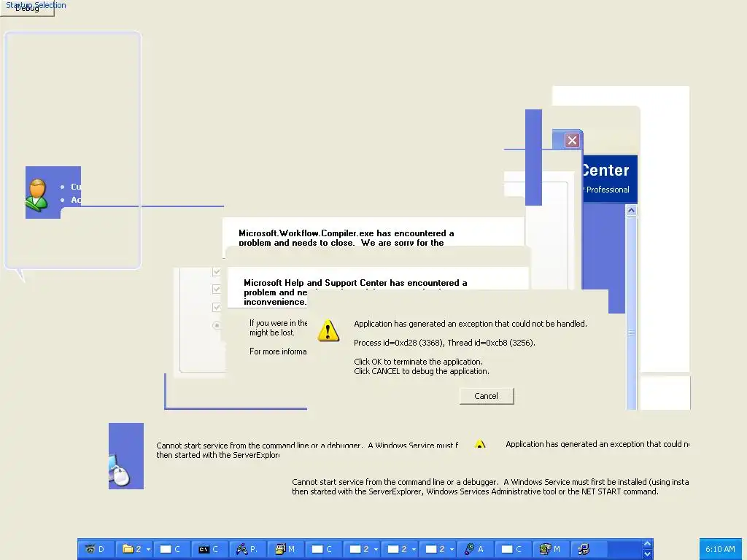Click 'Application has generated an exception' text in the dialog
Image resolution: width=747 pixels, height=560 pixels.
click(x=471, y=324)
